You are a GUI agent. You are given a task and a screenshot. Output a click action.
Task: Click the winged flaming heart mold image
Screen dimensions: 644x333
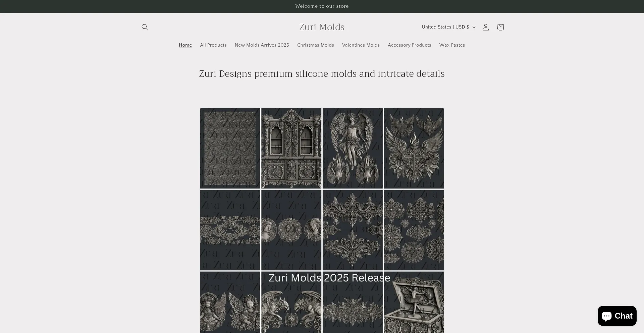[x=414, y=148]
